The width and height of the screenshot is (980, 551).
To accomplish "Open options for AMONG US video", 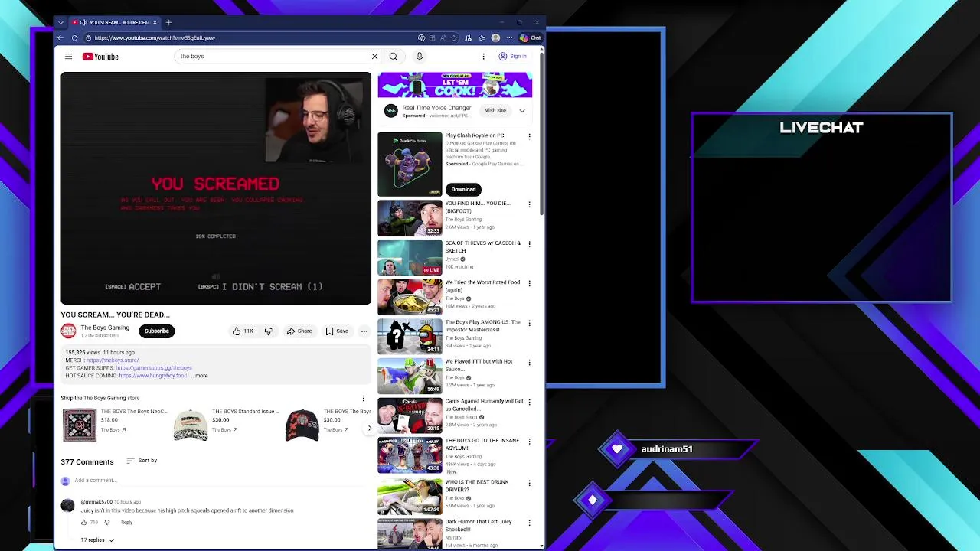I will point(529,323).
